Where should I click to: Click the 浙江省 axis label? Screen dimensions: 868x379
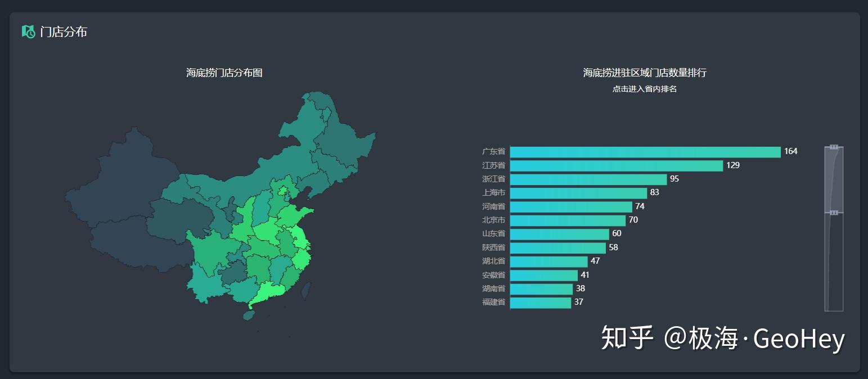(493, 179)
